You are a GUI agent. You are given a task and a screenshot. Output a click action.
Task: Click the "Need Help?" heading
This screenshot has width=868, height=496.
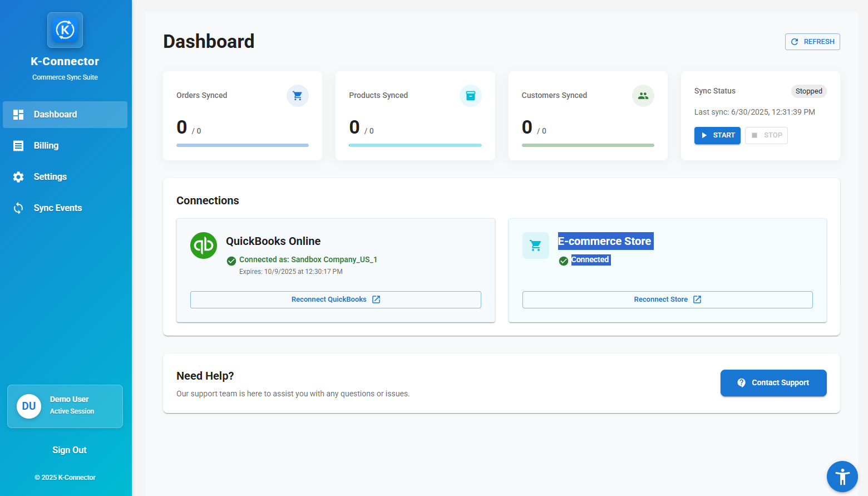205,376
